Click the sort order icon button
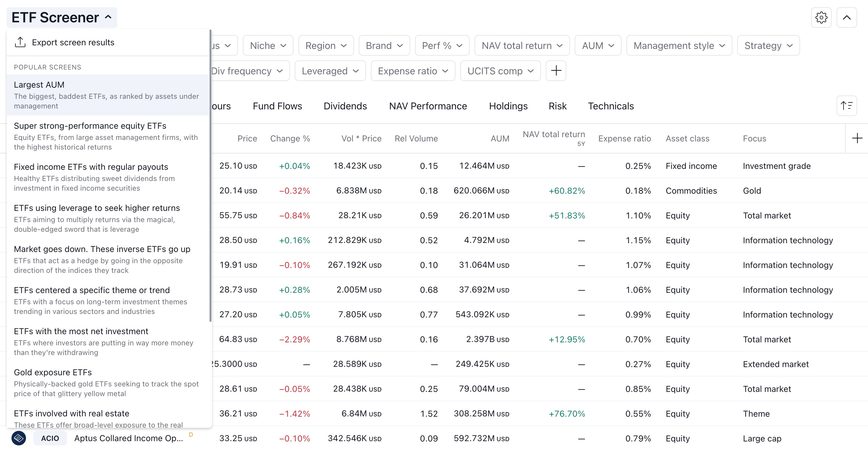868x449 pixels. 847,106
